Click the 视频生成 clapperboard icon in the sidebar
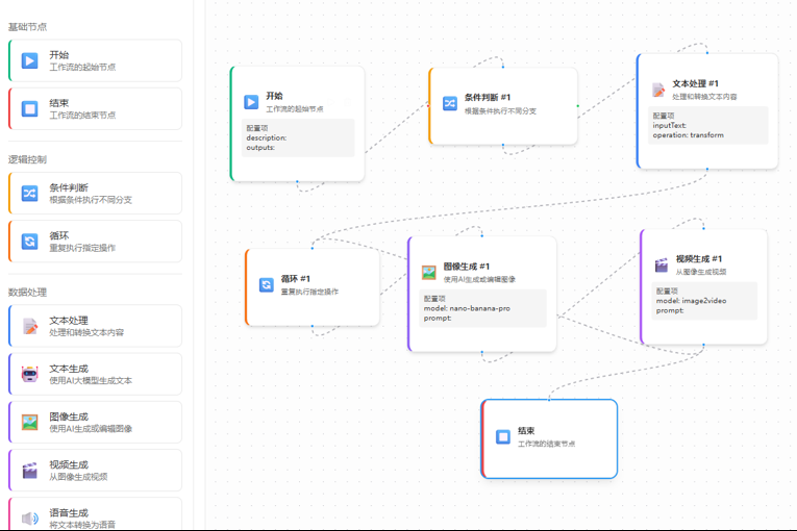This screenshot has height=531, width=797. (30, 470)
